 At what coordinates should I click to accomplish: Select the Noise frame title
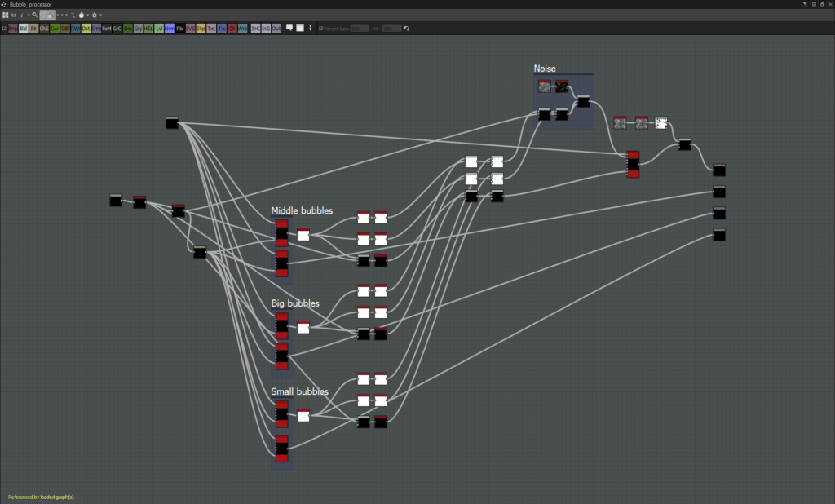click(x=545, y=69)
